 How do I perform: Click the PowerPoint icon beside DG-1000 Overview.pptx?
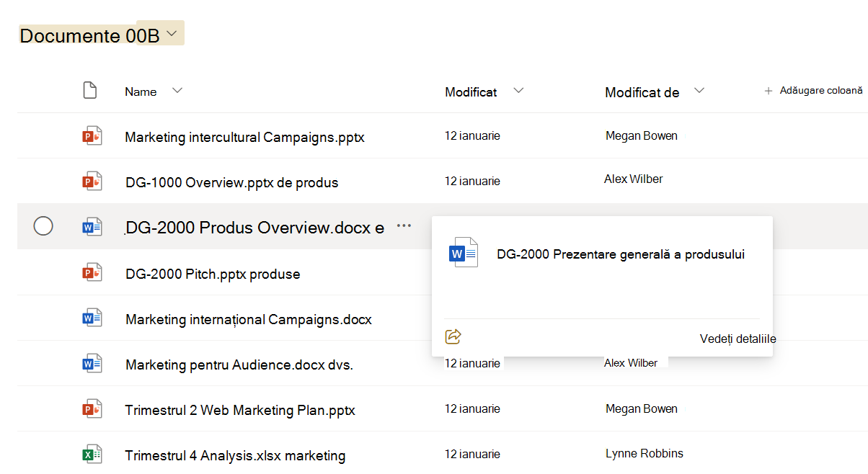pyautogui.click(x=92, y=181)
